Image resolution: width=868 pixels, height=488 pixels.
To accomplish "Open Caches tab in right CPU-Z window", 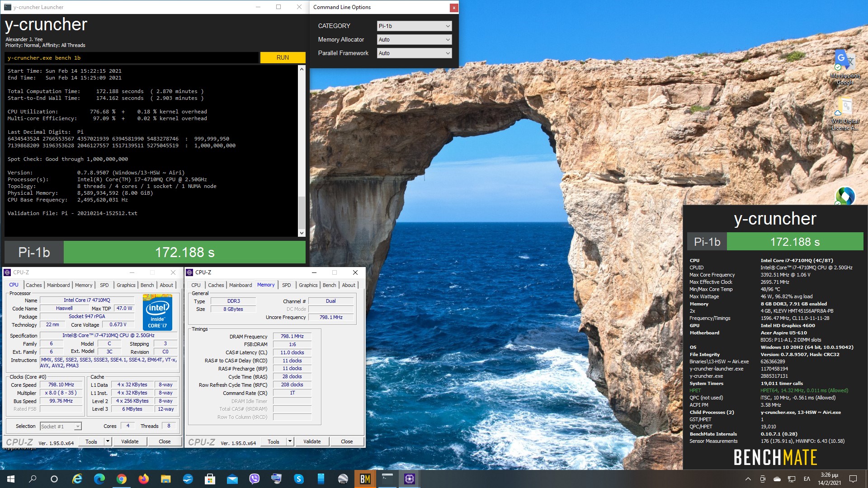I will click(x=216, y=285).
